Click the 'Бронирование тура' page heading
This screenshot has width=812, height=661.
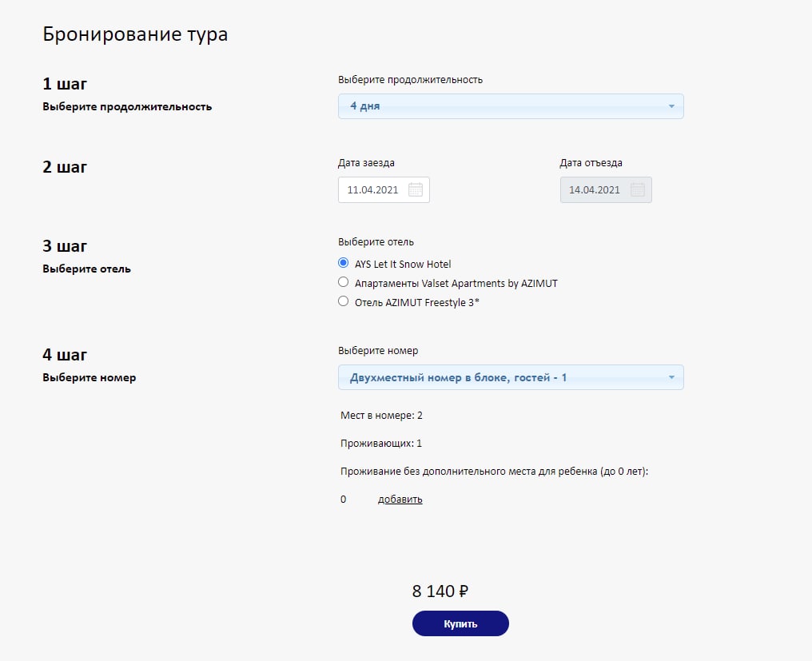[135, 34]
